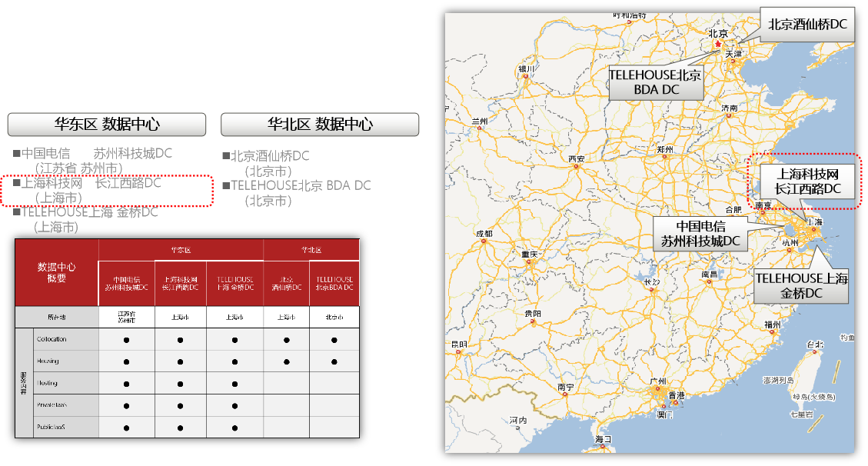Click the 华东区 数据中心 header button

click(107, 124)
